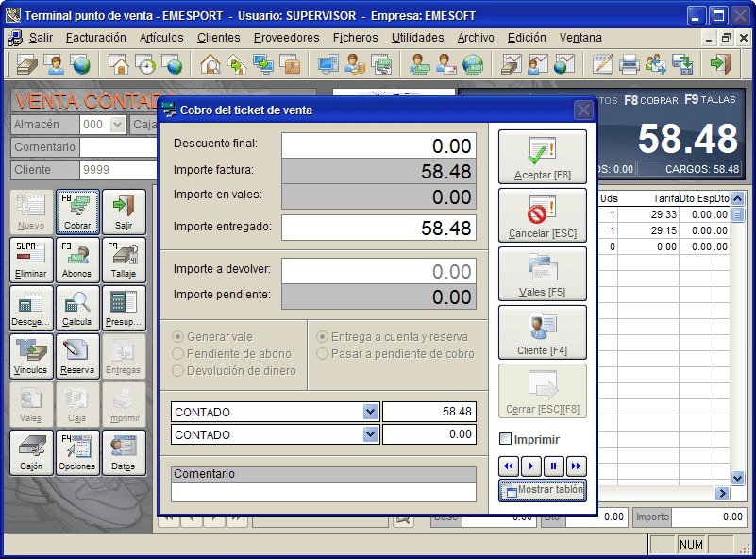The width and height of the screenshot is (756, 559).
Task: Click the Cobrar F8 icon button
Action: click(x=77, y=212)
